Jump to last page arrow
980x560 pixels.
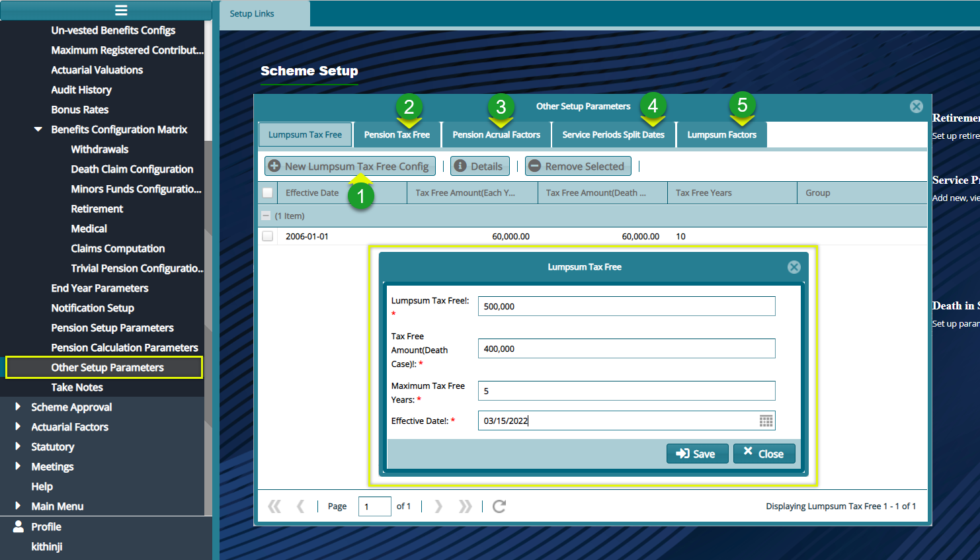466,506
